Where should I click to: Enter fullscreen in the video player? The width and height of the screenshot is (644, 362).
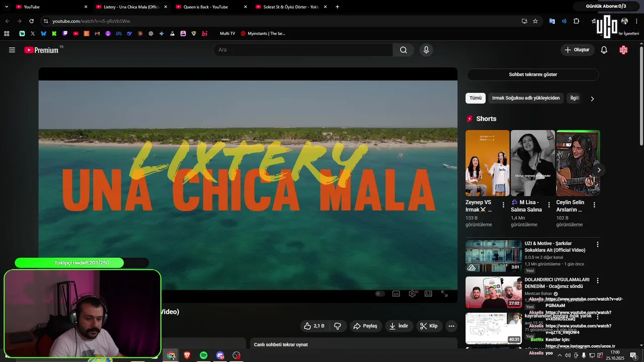(x=444, y=294)
